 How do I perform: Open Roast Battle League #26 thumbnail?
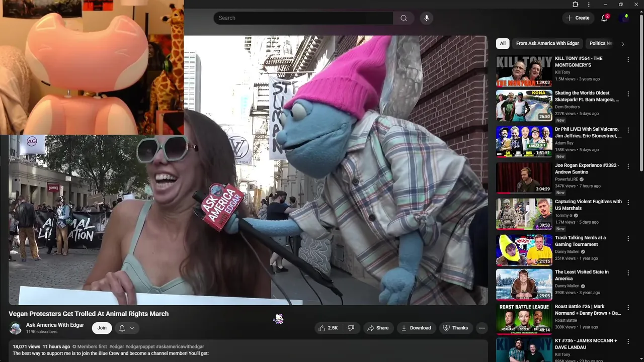pyautogui.click(x=524, y=318)
